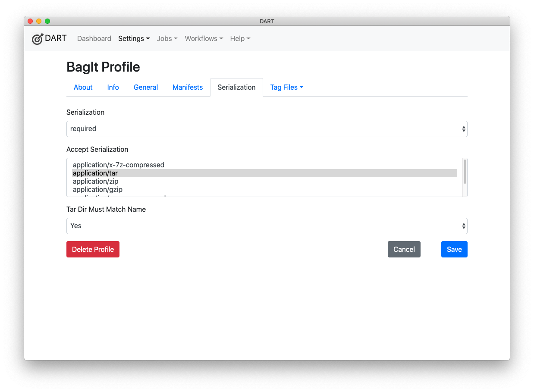Switch to the About tab
The width and height of the screenshot is (534, 392).
(83, 87)
